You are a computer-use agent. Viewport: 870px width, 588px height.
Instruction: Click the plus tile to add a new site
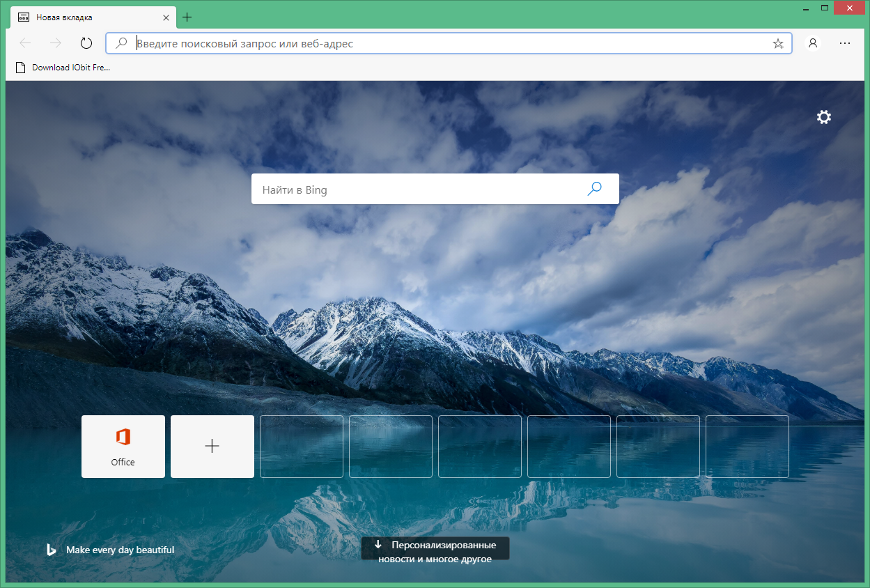point(212,446)
